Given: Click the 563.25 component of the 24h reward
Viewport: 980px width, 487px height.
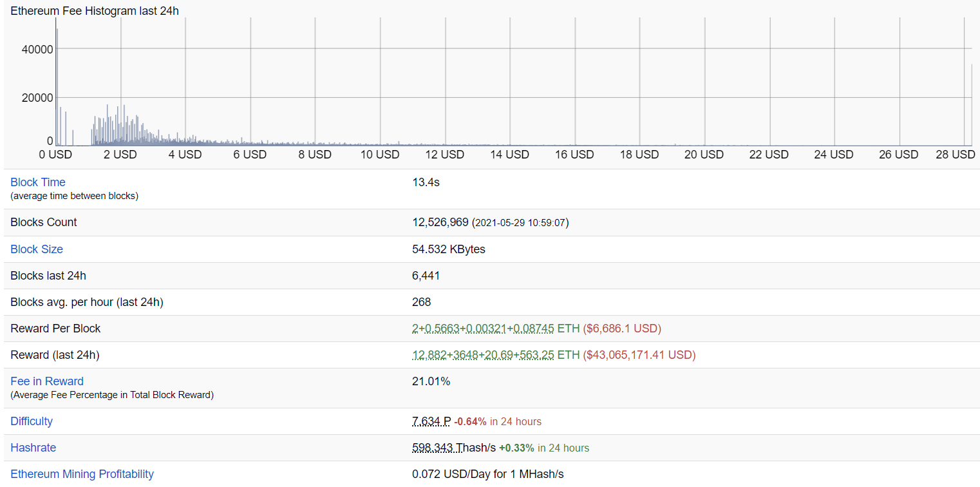Looking at the screenshot, I should pos(536,355).
